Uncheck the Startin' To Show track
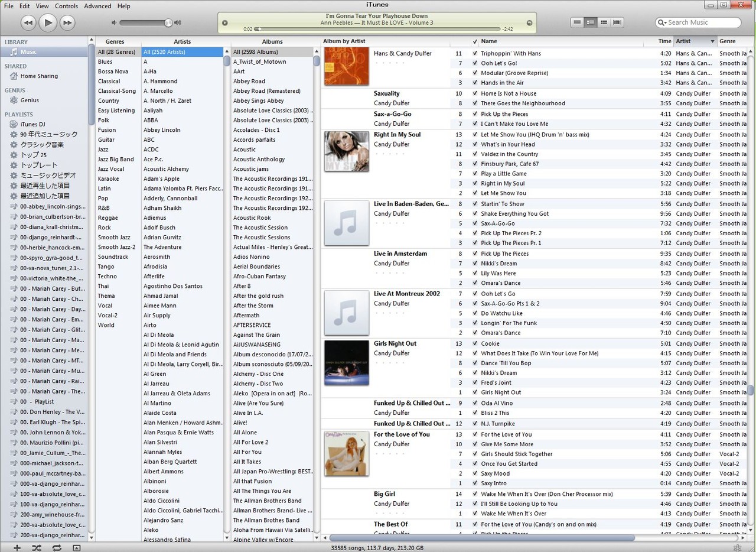756x552 pixels. [475, 204]
